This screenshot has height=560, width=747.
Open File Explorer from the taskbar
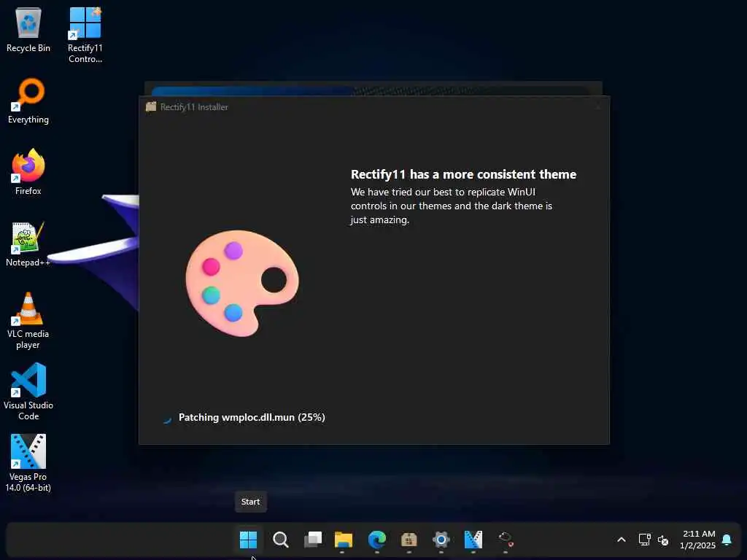[x=343, y=540]
